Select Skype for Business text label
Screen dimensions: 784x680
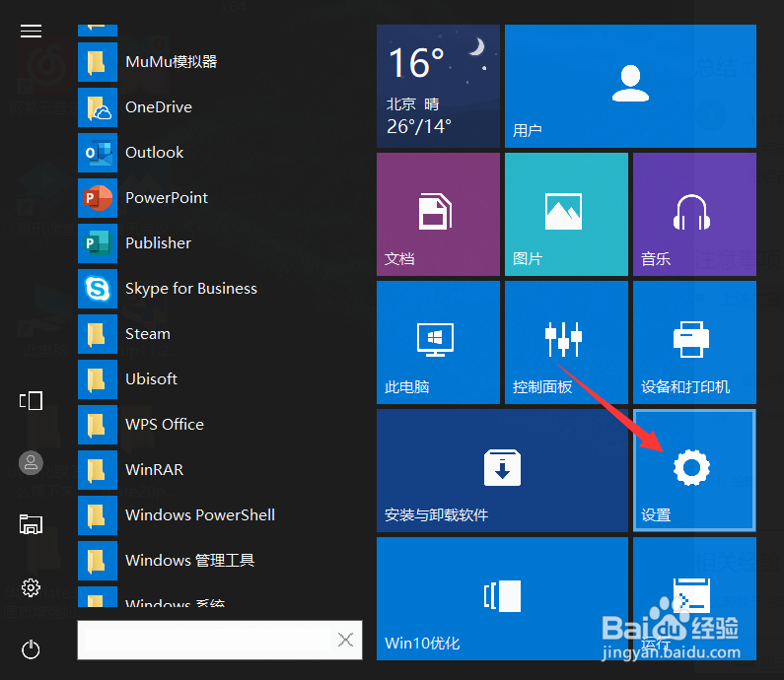click(x=191, y=289)
